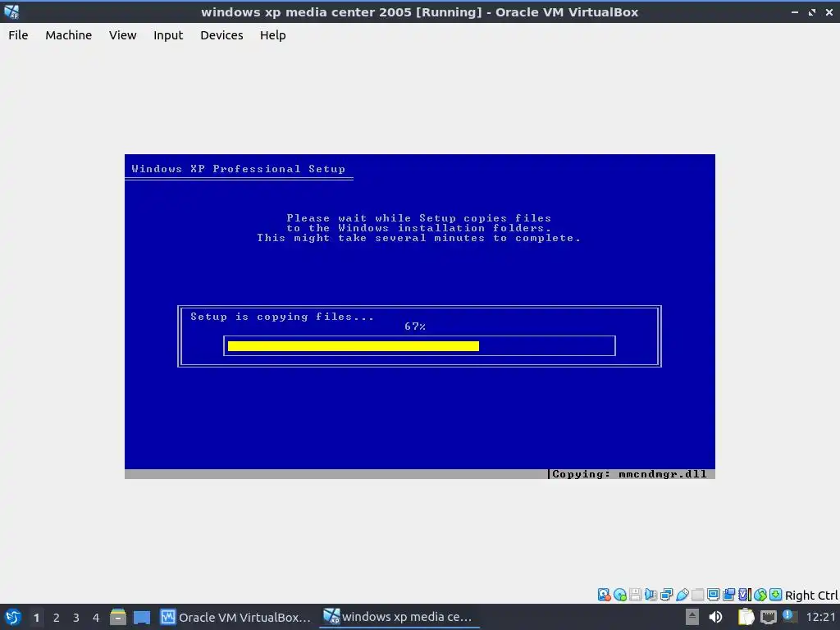Click the USB devices indicator icon
Viewport: 840px width, 630px height.
tap(682, 594)
